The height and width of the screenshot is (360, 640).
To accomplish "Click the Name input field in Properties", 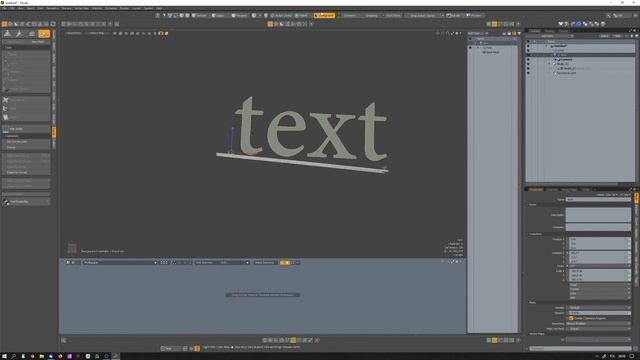I will [x=598, y=200].
